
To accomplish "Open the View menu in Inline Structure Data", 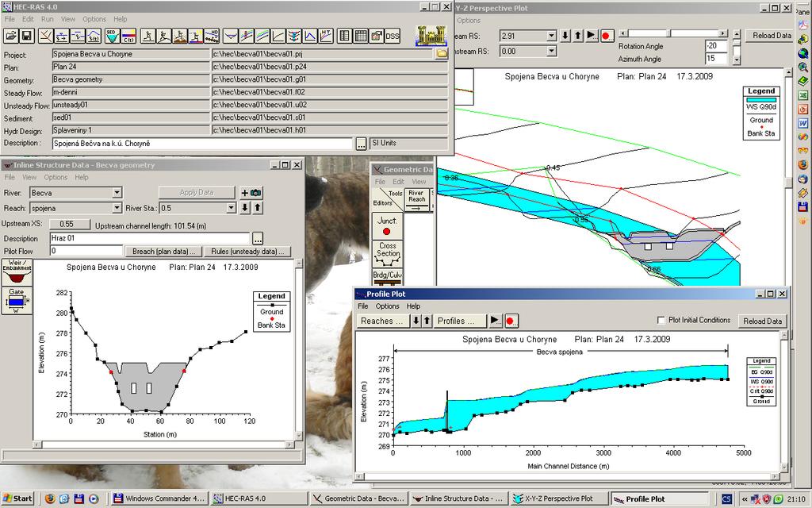I will [29, 177].
